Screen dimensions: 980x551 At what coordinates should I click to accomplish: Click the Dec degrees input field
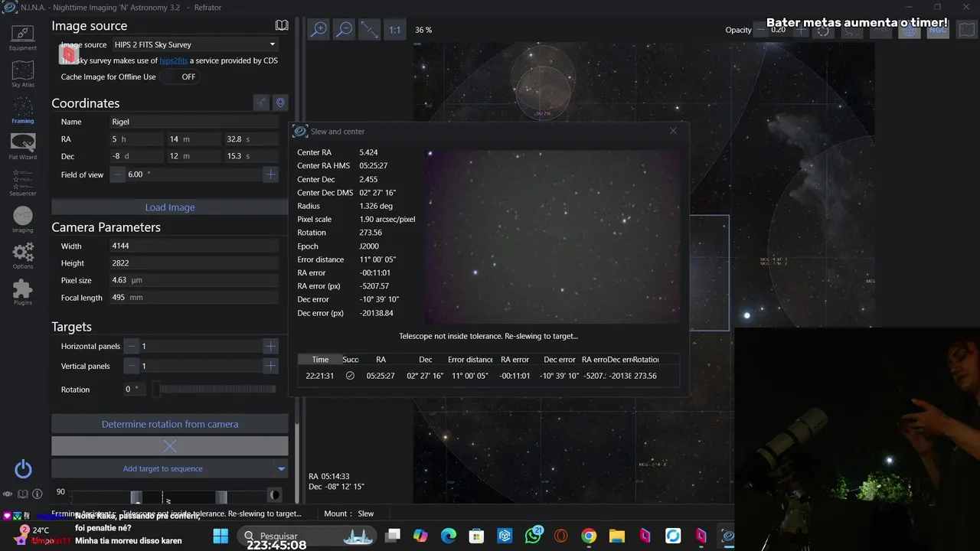tap(136, 156)
